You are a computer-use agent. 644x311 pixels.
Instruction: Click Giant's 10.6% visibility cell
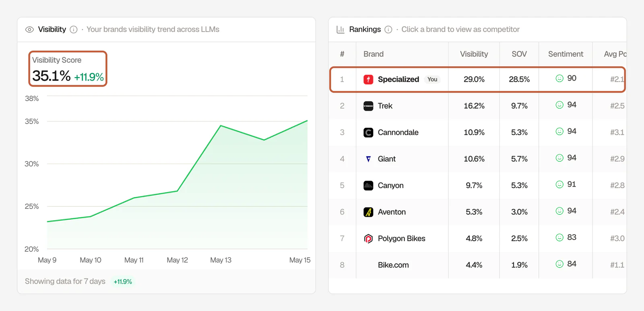pyautogui.click(x=474, y=159)
